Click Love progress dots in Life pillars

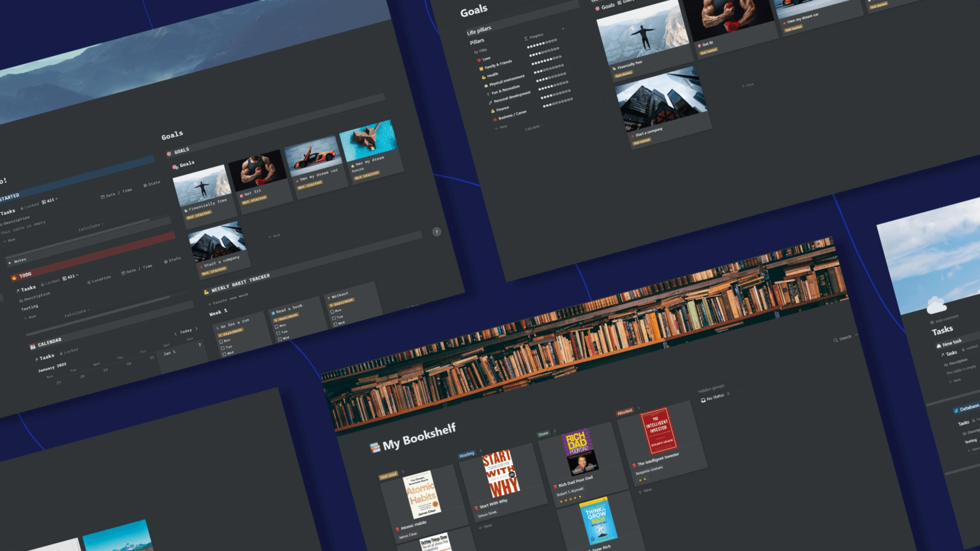(542, 43)
